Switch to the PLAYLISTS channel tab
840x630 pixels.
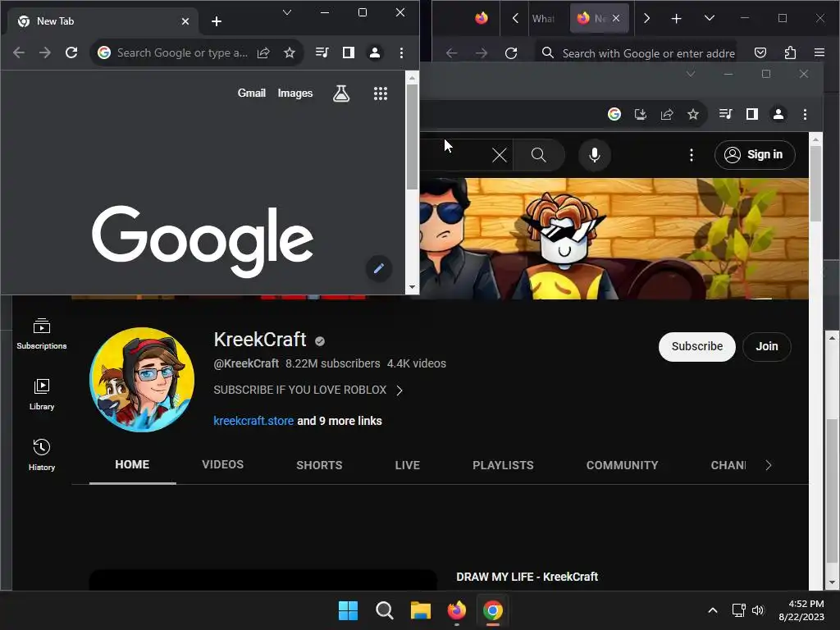(x=503, y=465)
